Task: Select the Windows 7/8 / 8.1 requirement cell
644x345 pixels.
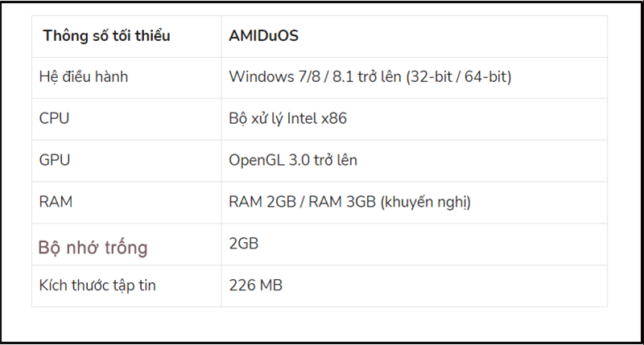Action: 370,77
